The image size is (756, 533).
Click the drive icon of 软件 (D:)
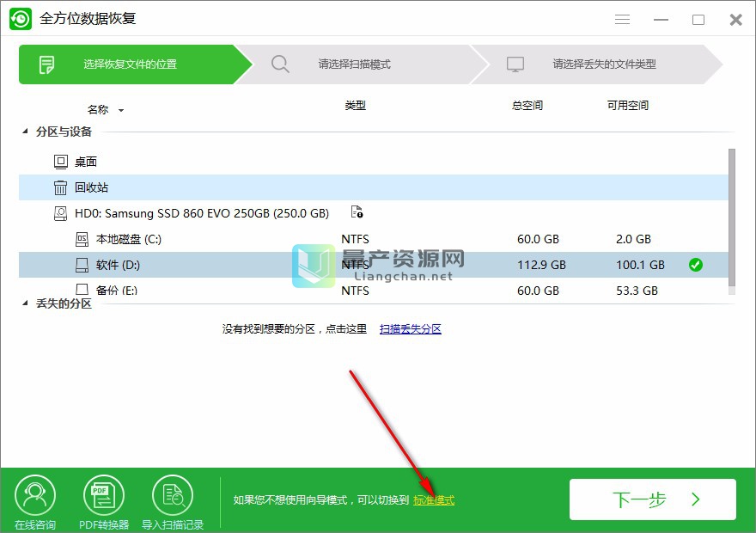point(82,264)
